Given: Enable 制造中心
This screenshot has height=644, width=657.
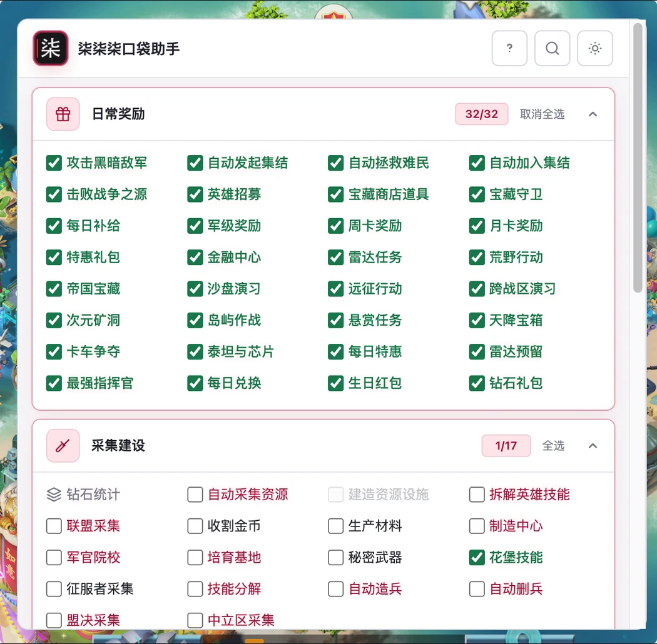Looking at the screenshot, I should click(x=477, y=526).
